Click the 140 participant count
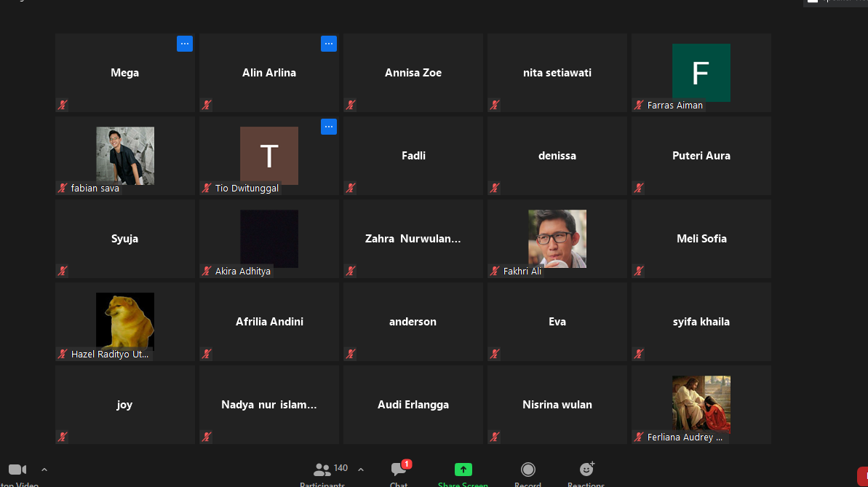Image resolution: width=868 pixels, height=487 pixels. pyautogui.click(x=341, y=468)
